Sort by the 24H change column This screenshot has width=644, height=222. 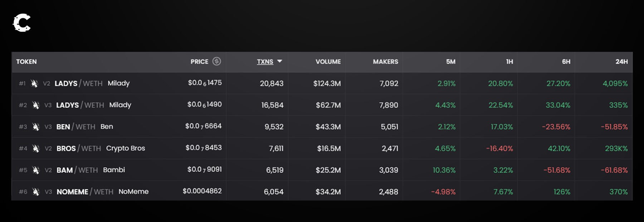click(x=621, y=61)
